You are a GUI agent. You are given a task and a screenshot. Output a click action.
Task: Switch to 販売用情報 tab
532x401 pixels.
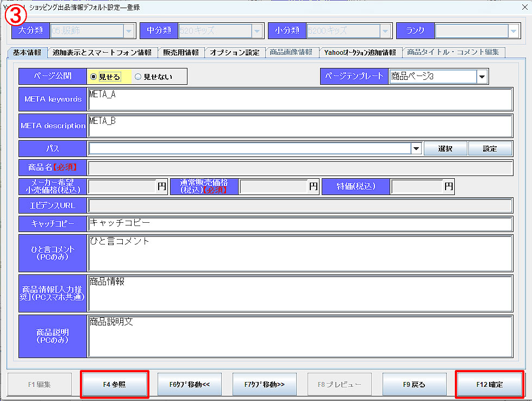(181, 53)
